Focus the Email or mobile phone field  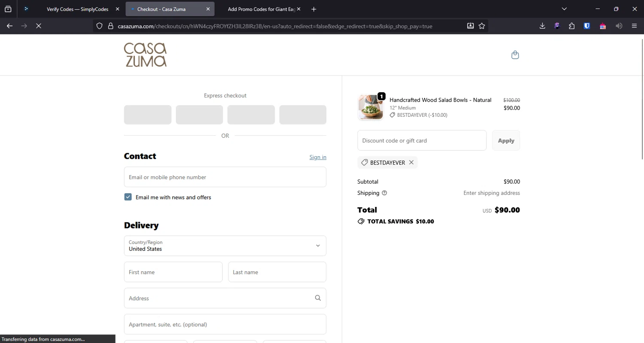pos(225,177)
